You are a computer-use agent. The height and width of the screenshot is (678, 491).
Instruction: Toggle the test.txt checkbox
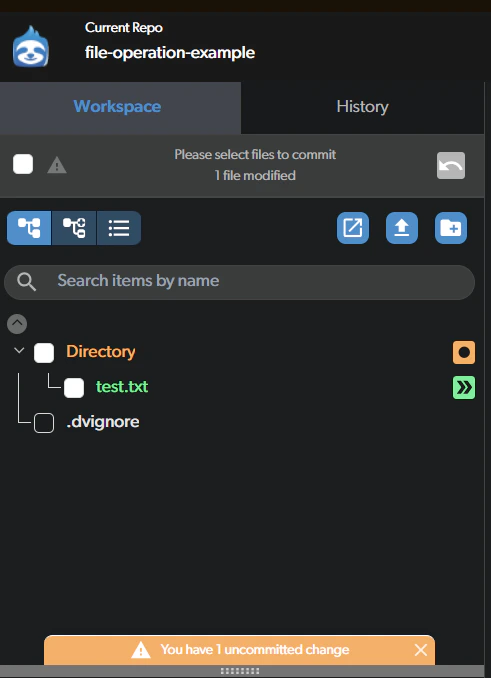(x=74, y=388)
